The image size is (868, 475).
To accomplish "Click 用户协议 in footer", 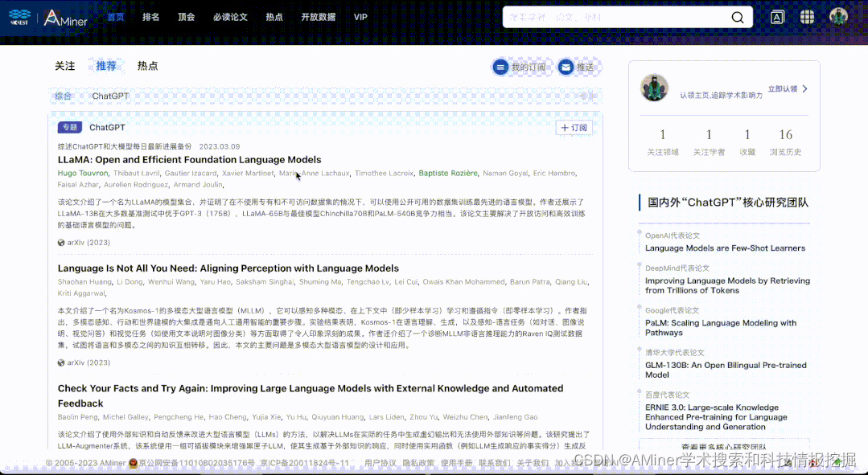I will point(380,463).
